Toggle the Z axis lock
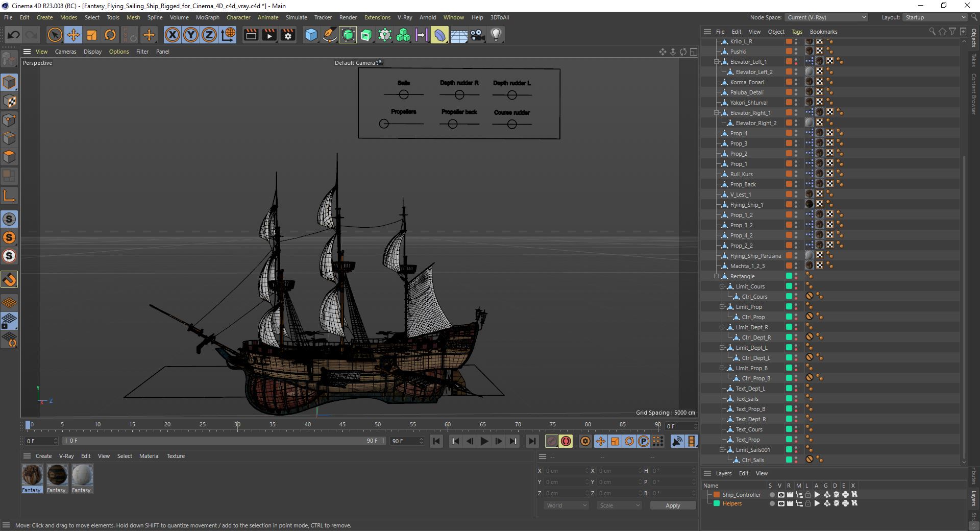Screen dimensions: 980x531 (209, 35)
